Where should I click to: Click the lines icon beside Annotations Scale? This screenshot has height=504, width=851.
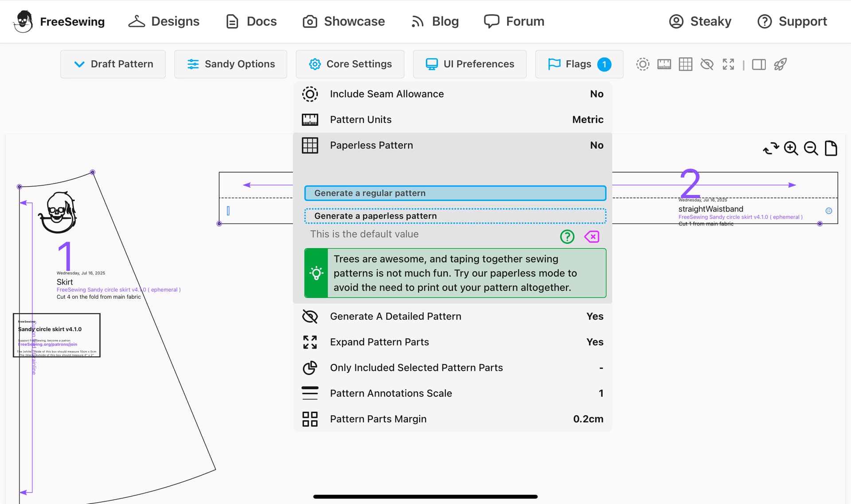310,394
